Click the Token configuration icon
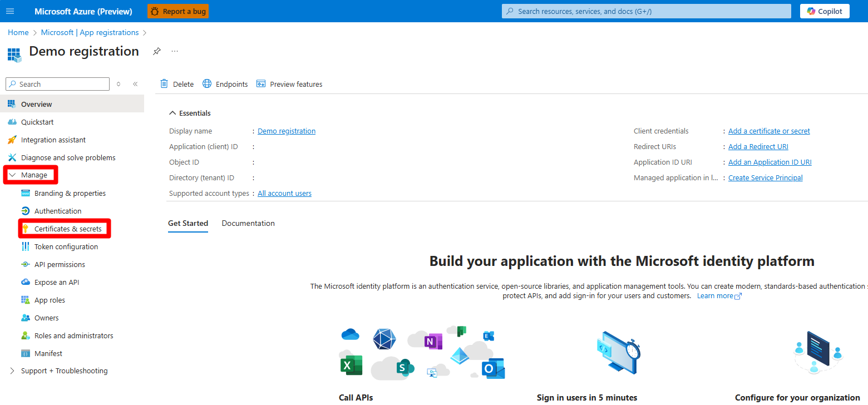Screen dimensions: 868x405 [25, 246]
